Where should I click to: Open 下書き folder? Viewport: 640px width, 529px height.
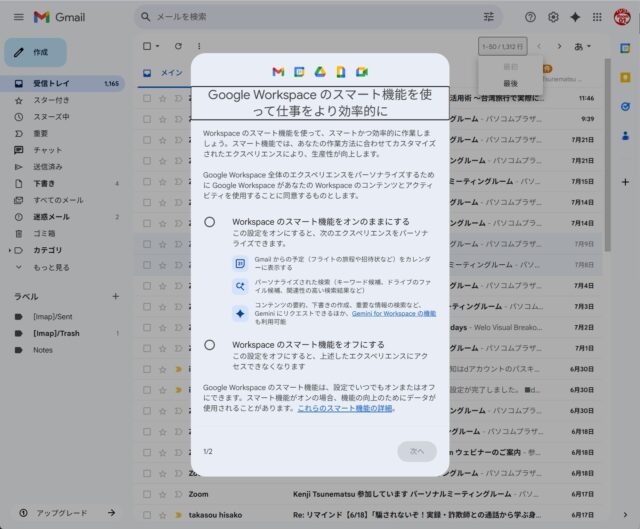pyautogui.click(x=63, y=184)
